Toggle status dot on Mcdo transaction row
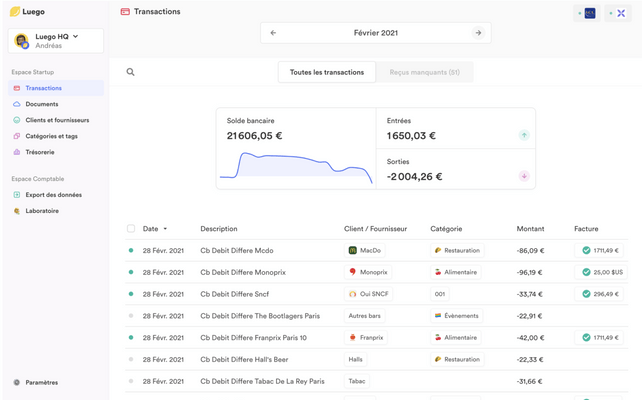 (131, 251)
